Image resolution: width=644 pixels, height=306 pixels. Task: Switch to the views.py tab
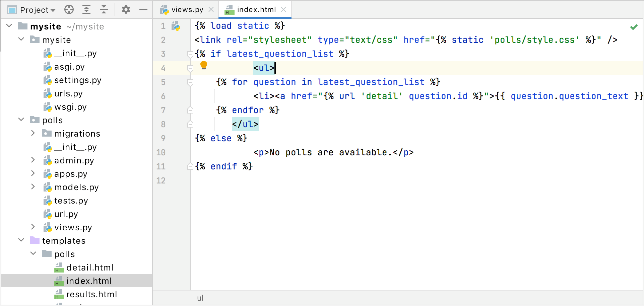click(x=187, y=9)
